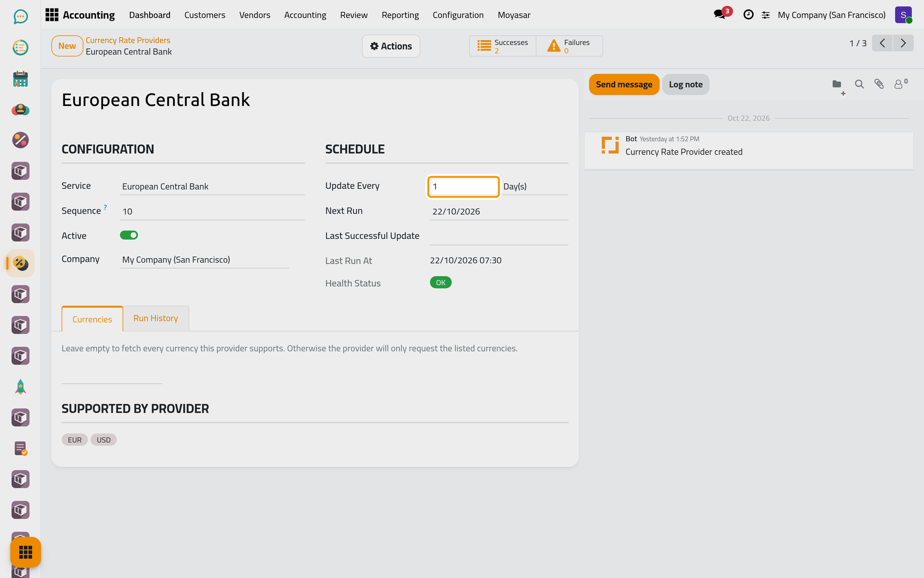Image resolution: width=924 pixels, height=578 pixels.
Task: Click the followers person icon
Action: [x=900, y=84]
